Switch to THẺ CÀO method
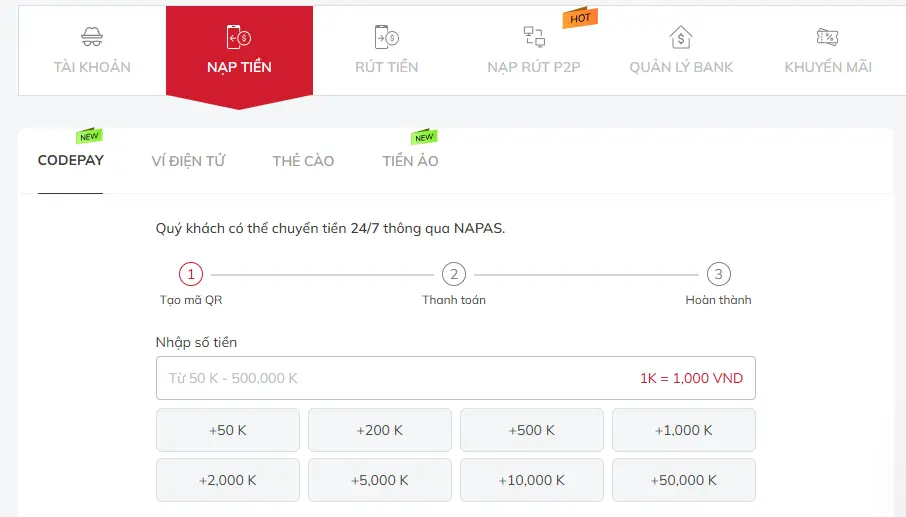This screenshot has width=906, height=517. click(x=303, y=161)
